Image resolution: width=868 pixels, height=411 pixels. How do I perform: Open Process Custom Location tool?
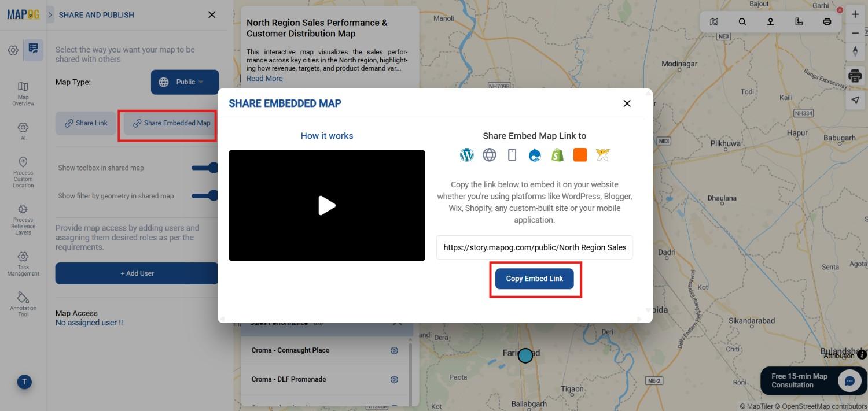[x=23, y=172]
